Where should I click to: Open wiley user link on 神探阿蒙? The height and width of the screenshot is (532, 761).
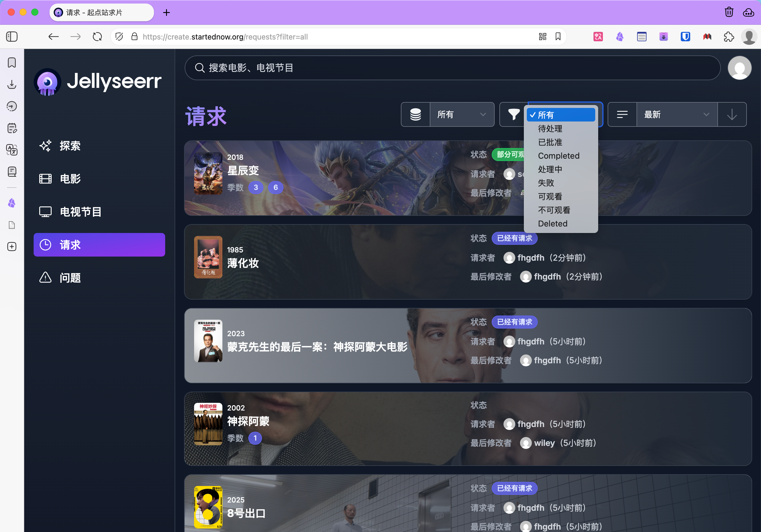(544, 443)
